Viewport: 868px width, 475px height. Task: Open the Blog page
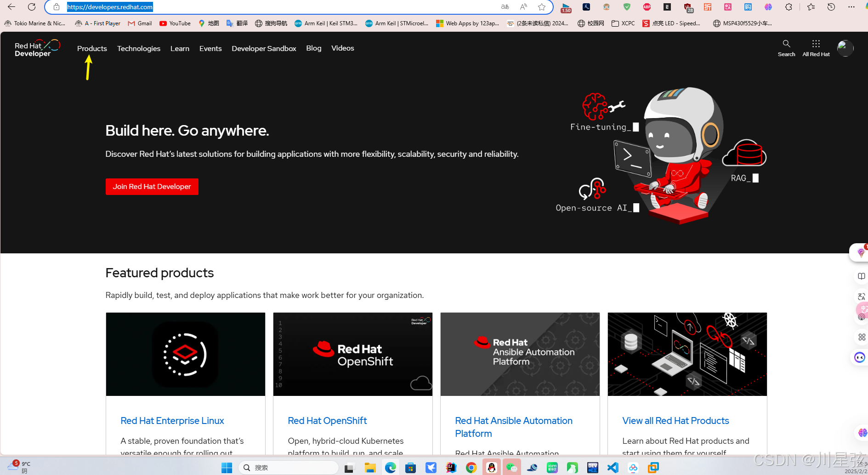314,48
